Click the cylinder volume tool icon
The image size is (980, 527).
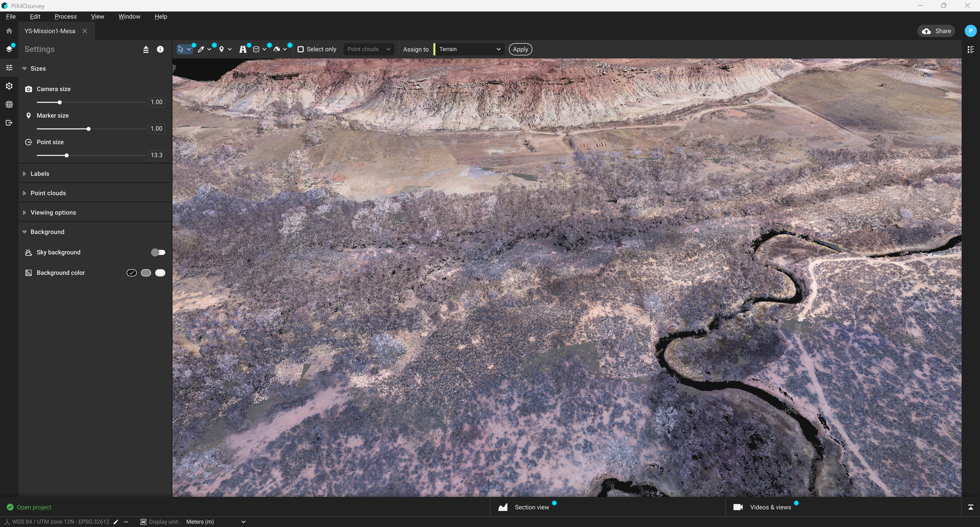tap(256, 49)
